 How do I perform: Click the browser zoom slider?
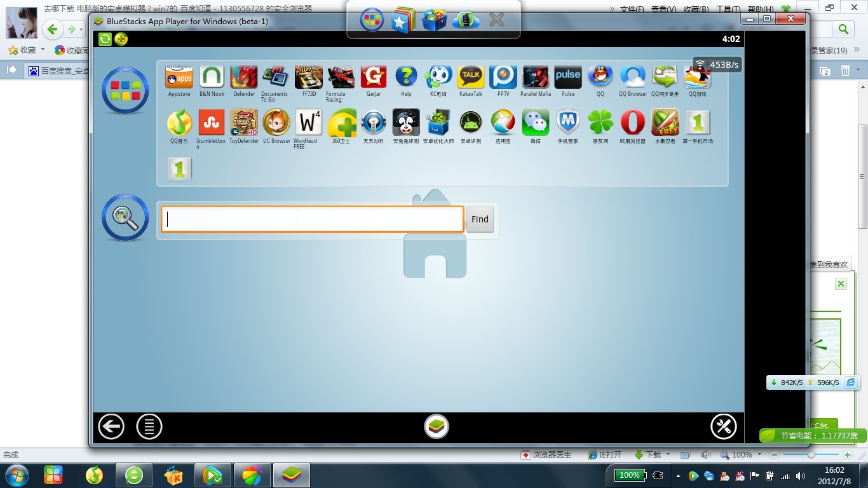pos(811,455)
